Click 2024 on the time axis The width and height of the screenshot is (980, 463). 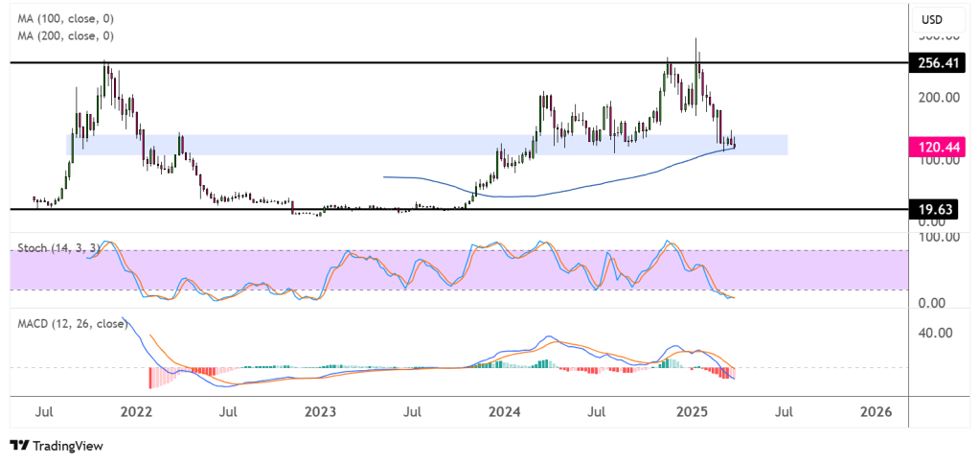point(504,412)
